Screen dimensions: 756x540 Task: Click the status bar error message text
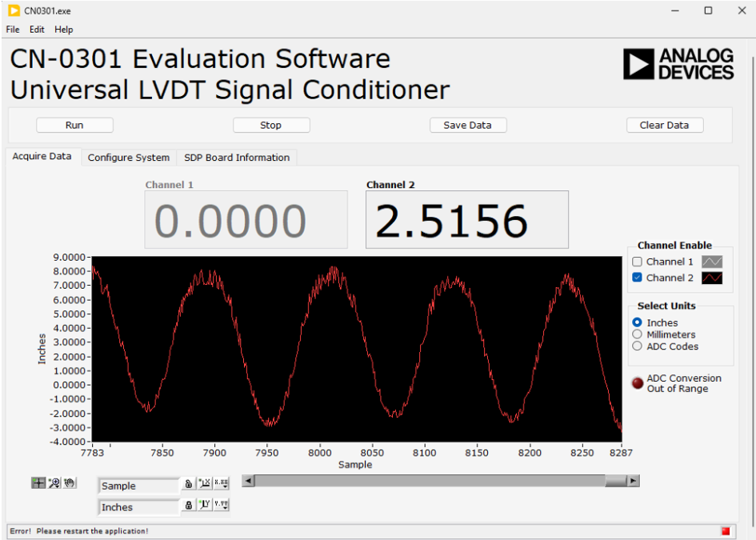click(x=79, y=531)
